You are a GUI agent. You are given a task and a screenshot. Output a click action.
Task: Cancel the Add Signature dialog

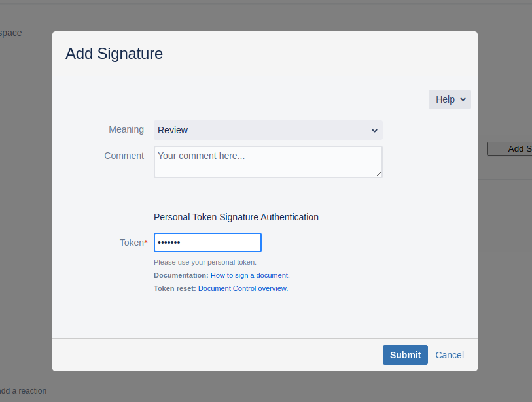point(450,354)
